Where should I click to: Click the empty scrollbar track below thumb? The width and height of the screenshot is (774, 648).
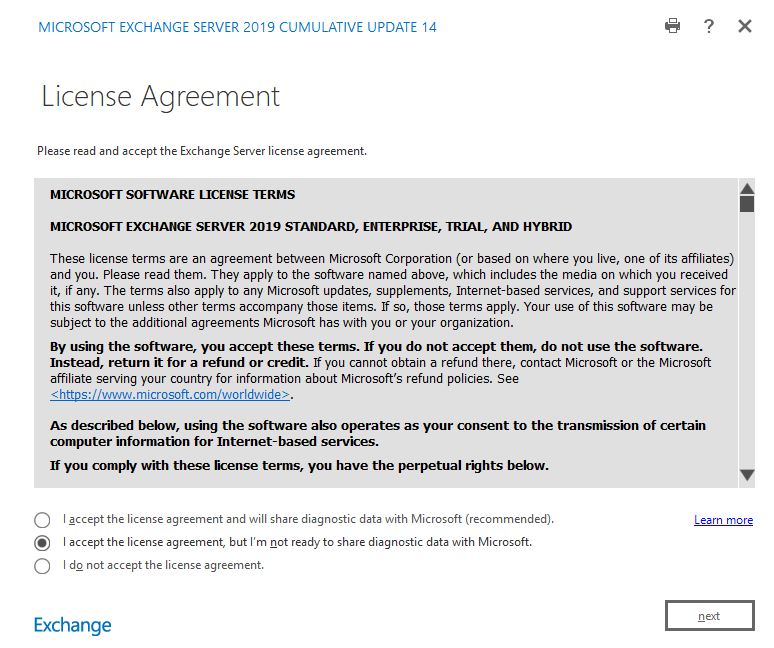coord(746,340)
